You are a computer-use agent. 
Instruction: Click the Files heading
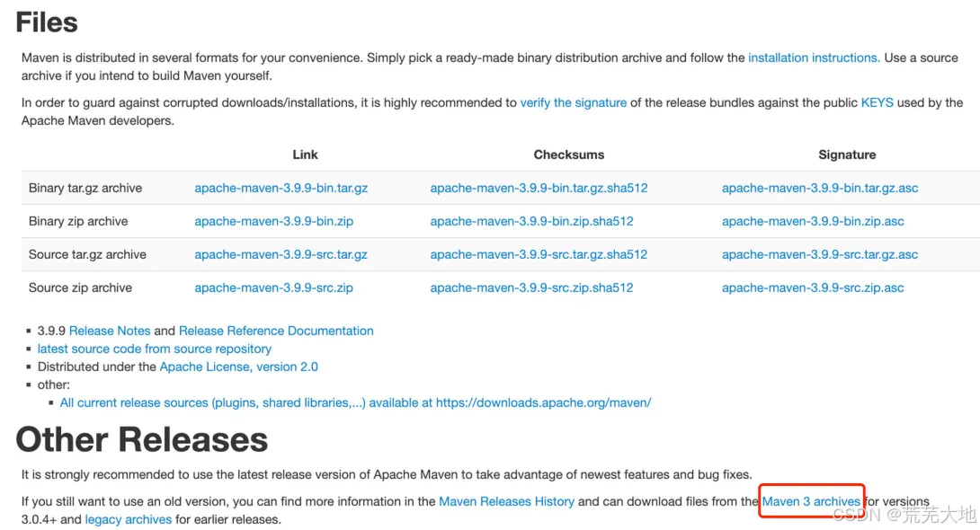47,22
